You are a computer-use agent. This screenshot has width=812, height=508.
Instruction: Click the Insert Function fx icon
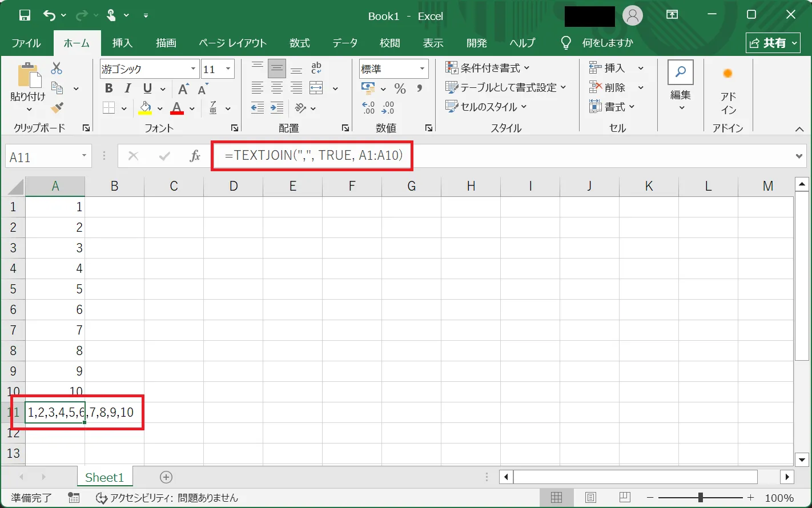pos(195,156)
